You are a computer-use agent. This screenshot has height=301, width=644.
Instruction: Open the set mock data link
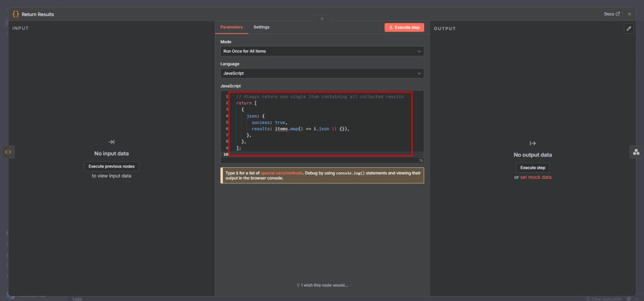(535, 177)
